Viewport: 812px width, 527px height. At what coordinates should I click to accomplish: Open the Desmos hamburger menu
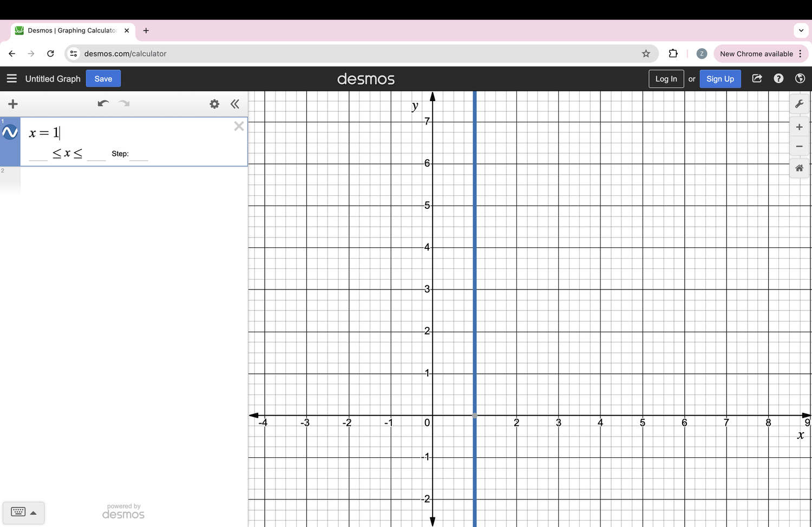[x=12, y=78]
